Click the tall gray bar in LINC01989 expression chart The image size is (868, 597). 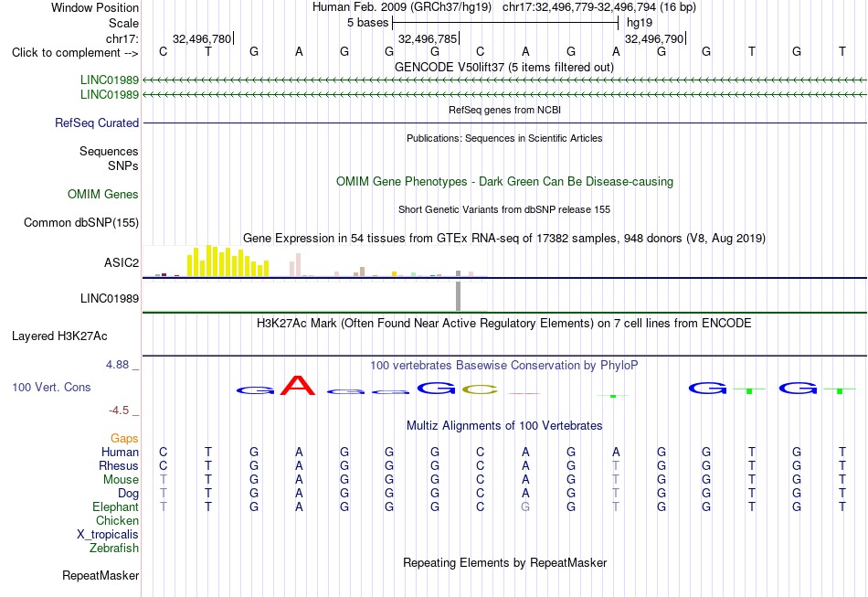(458, 296)
